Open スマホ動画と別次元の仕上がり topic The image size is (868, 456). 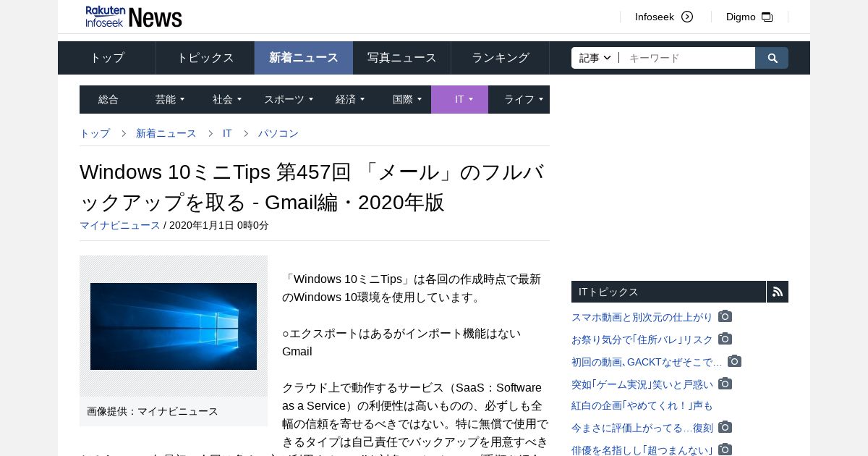(x=642, y=317)
